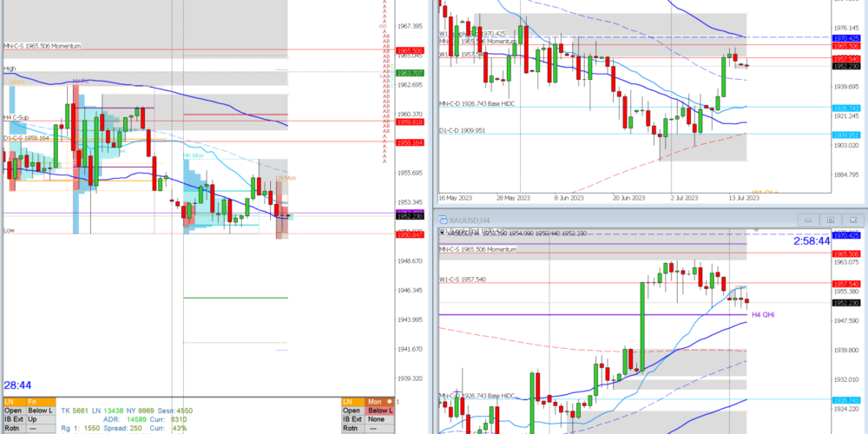
Task: Click the 28:44 countdown timer on left chart
Action: tap(17, 385)
